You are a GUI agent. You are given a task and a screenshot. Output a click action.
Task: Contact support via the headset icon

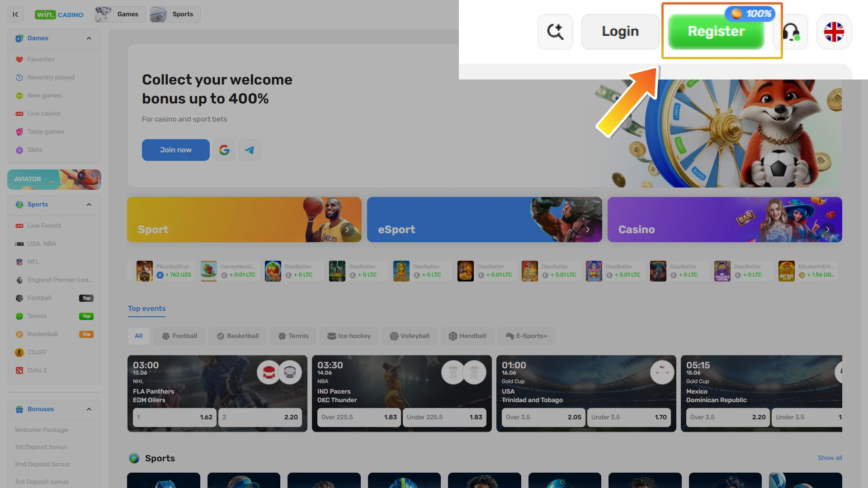pyautogui.click(x=791, y=32)
